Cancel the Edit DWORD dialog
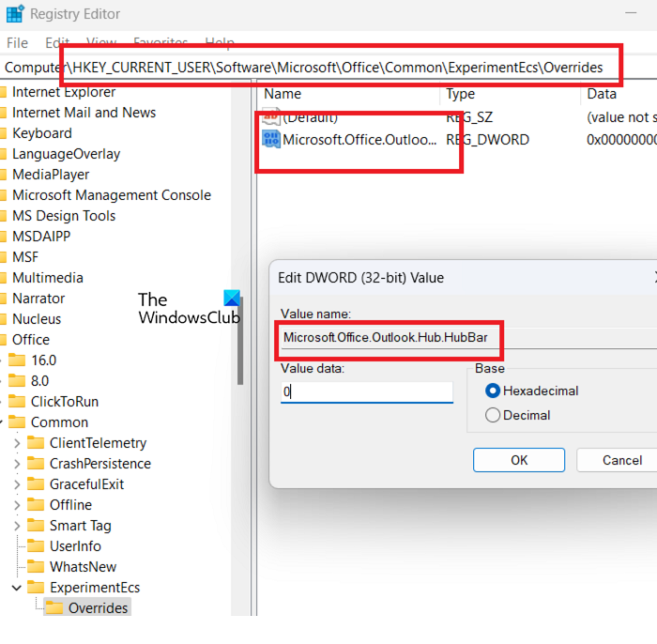 click(x=617, y=460)
